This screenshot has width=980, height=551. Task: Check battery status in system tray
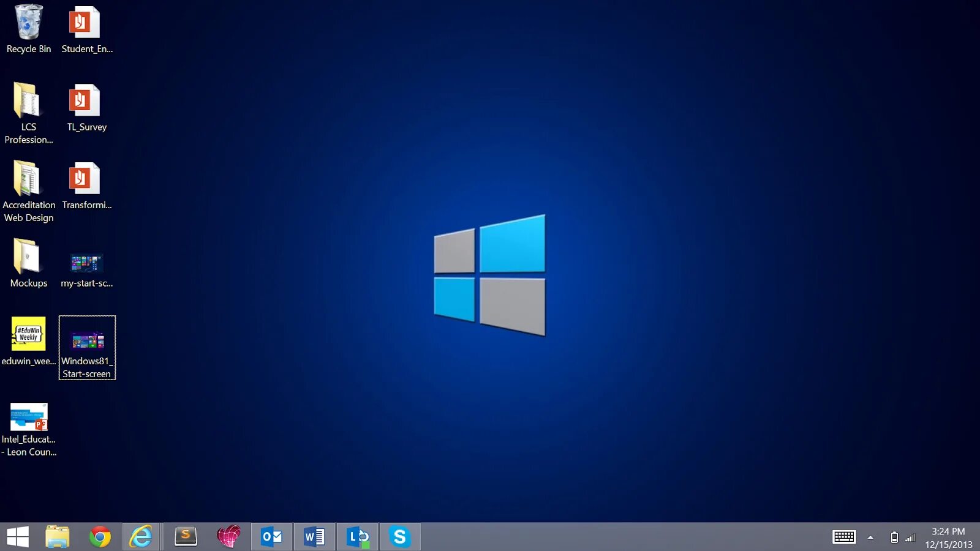pos(894,538)
